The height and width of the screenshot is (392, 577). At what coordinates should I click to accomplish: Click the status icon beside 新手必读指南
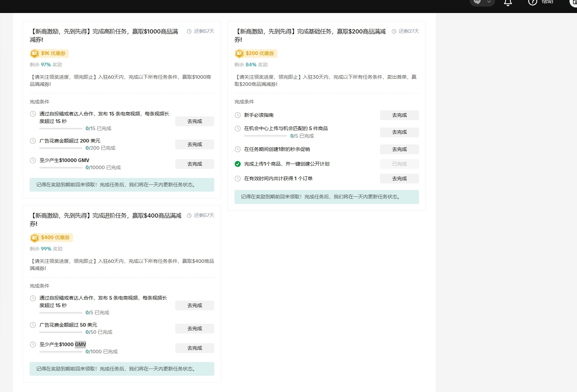(x=238, y=115)
